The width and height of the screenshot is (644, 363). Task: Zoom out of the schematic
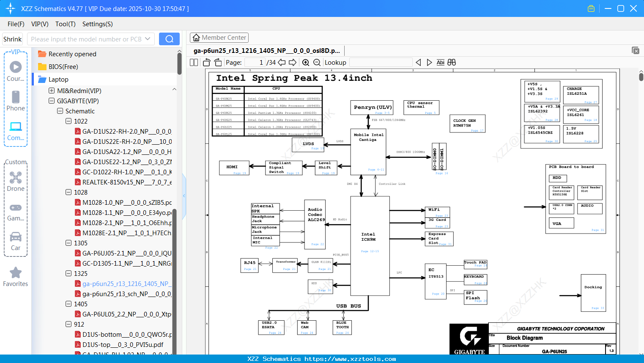click(317, 63)
